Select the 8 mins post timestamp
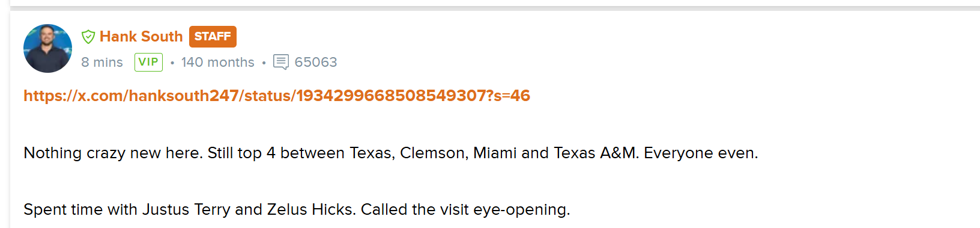The width and height of the screenshot is (980, 228). coord(102,63)
